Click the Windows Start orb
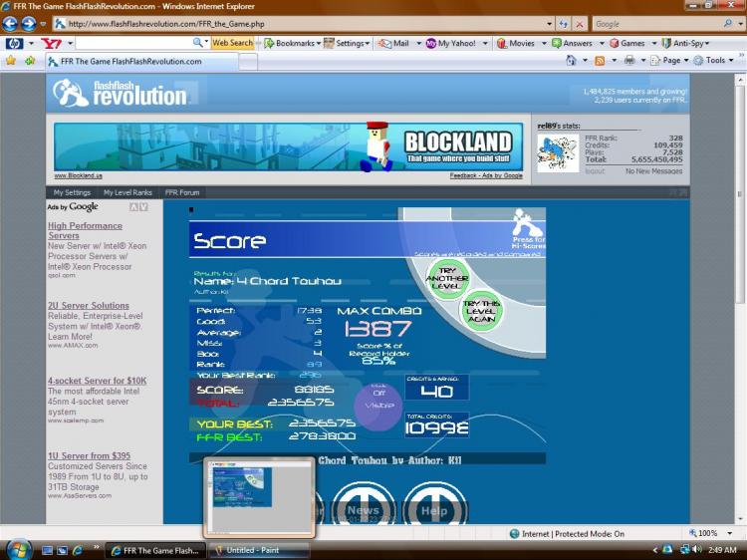This screenshot has height=560, width=747. pyautogui.click(x=18, y=549)
